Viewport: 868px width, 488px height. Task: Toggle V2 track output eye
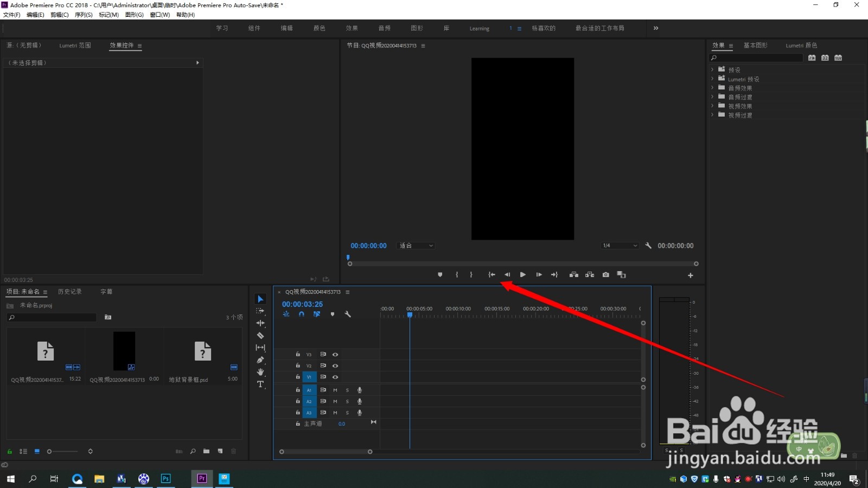(x=335, y=366)
